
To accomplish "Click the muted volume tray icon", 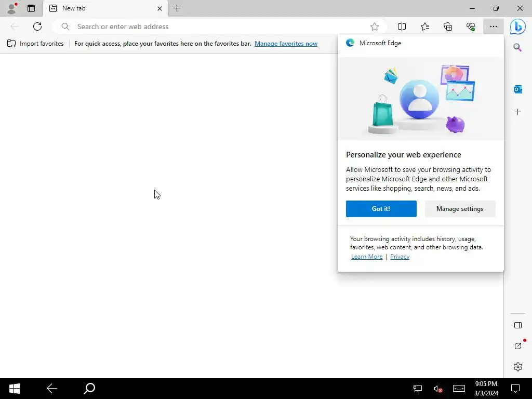I will pos(437,389).
